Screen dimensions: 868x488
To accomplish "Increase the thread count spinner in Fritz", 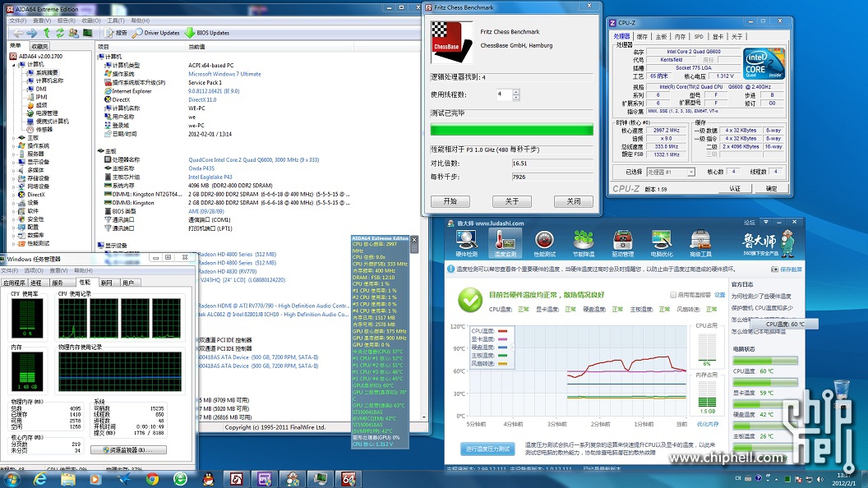I will [516, 92].
